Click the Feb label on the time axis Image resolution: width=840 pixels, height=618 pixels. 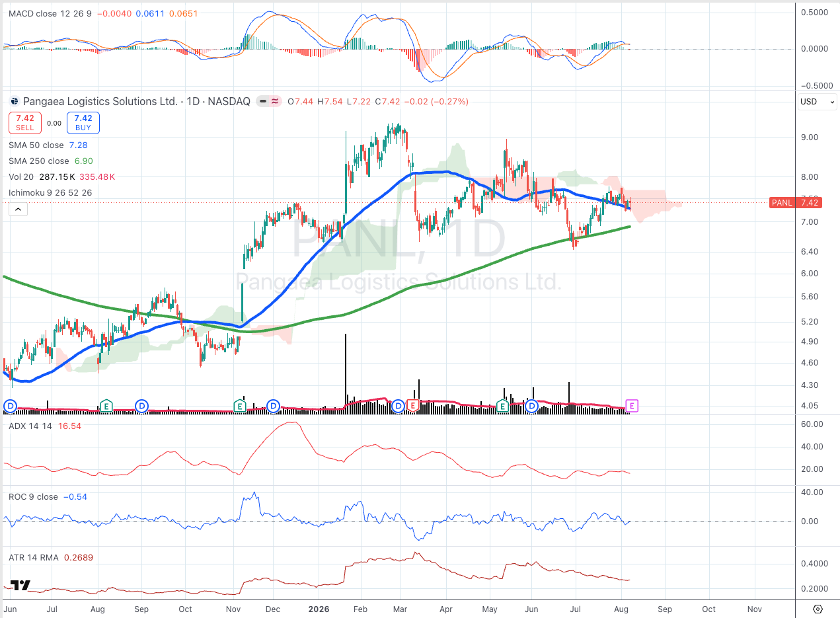point(360,609)
